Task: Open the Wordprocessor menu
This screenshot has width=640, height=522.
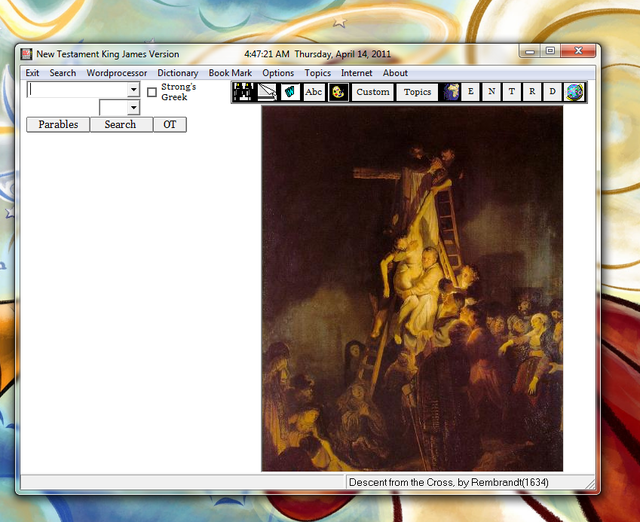Action: pos(117,73)
